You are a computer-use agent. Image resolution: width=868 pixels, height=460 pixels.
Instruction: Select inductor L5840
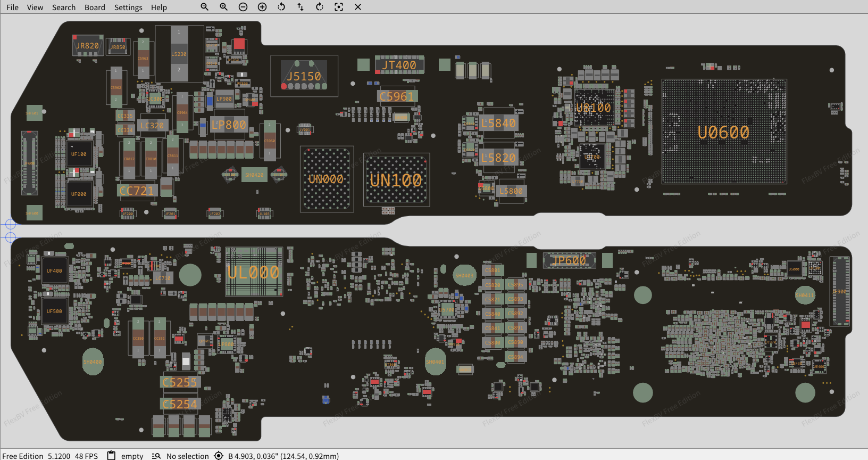click(498, 124)
